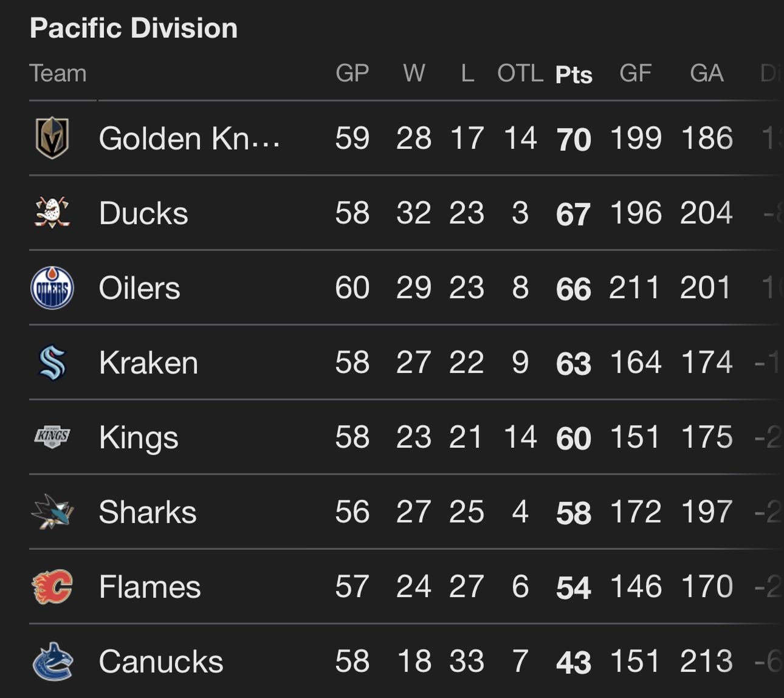Open the Canucks team logo
The image size is (784, 698).
(x=52, y=662)
